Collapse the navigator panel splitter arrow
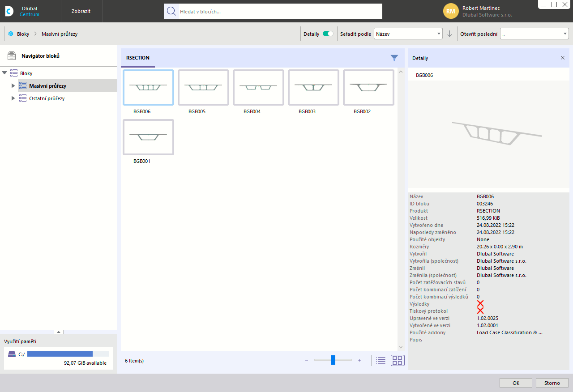The image size is (573, 392). coord(59,332)
